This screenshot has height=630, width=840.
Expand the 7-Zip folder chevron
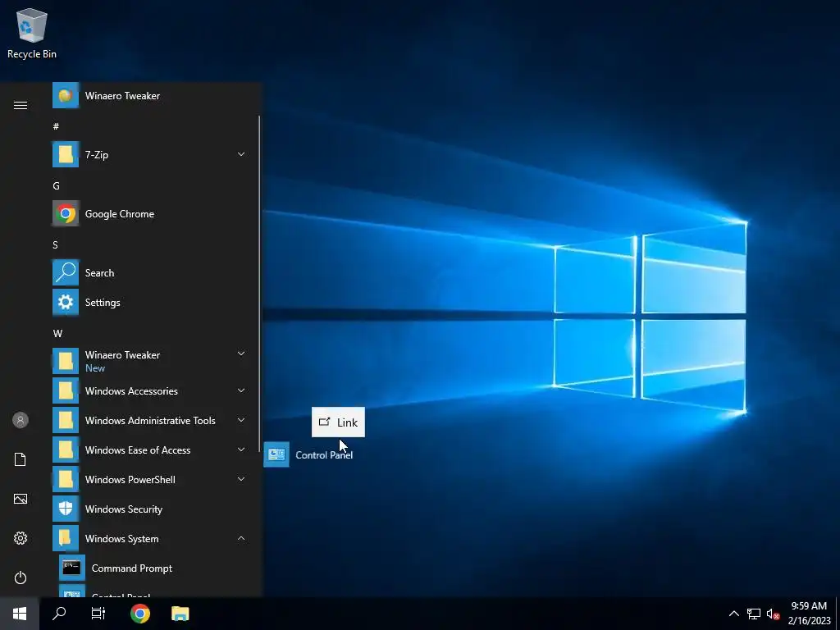tap(241, 154)
